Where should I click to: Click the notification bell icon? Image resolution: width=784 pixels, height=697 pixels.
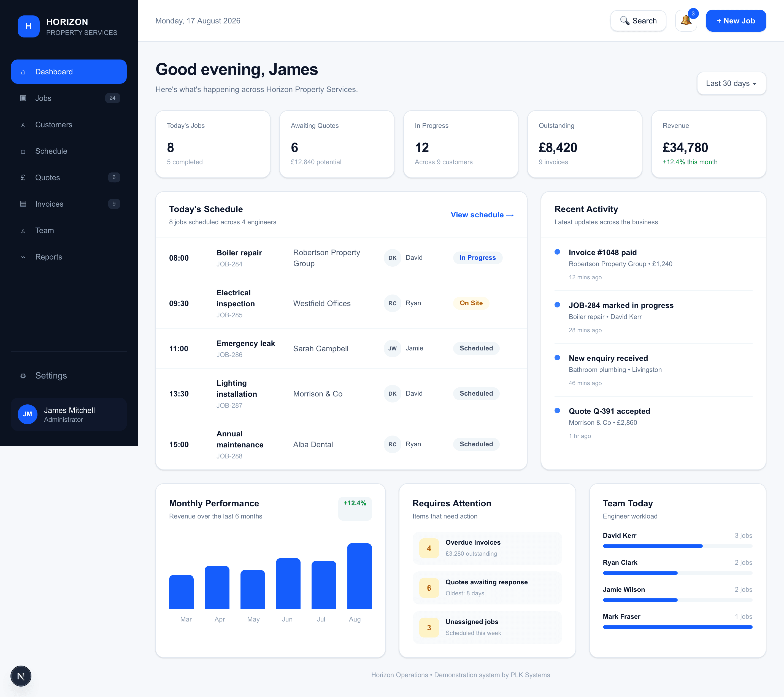pos(686,21)
